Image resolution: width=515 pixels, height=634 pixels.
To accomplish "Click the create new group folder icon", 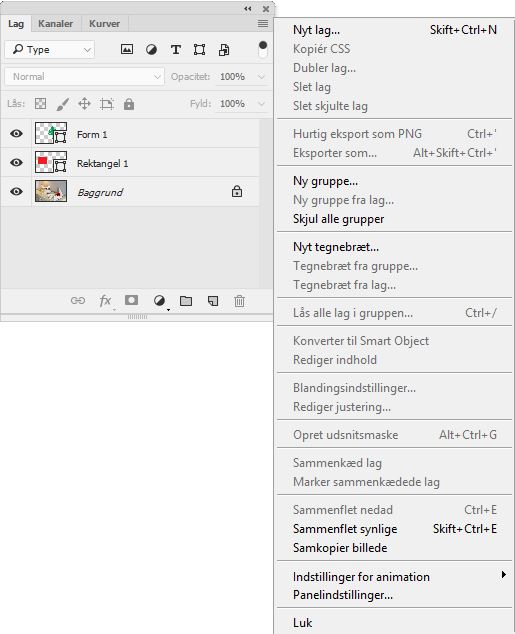I will pyautogui.click(x=186, y=301).
